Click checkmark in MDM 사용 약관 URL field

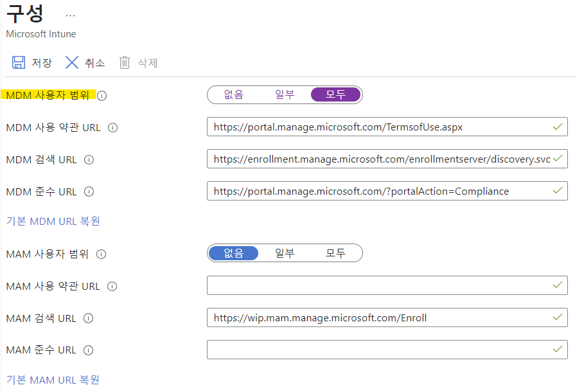(558, 127)
